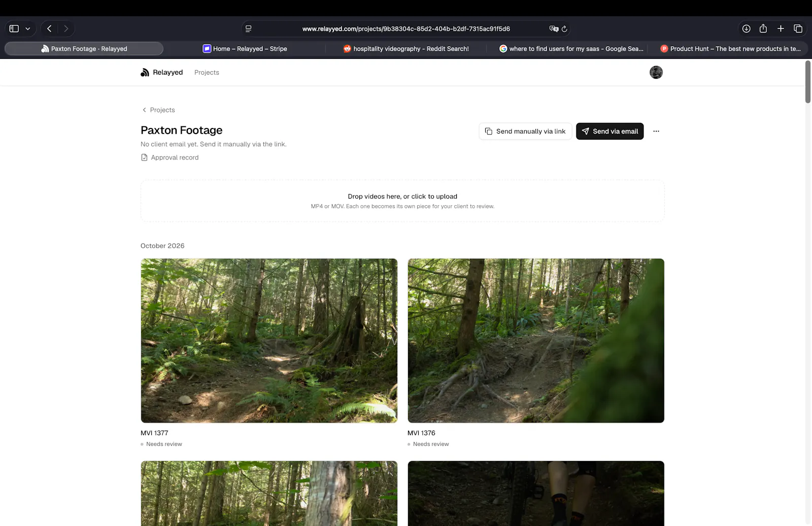
Task: Open Projects in top navigation
Action: [x=207, y=73]
